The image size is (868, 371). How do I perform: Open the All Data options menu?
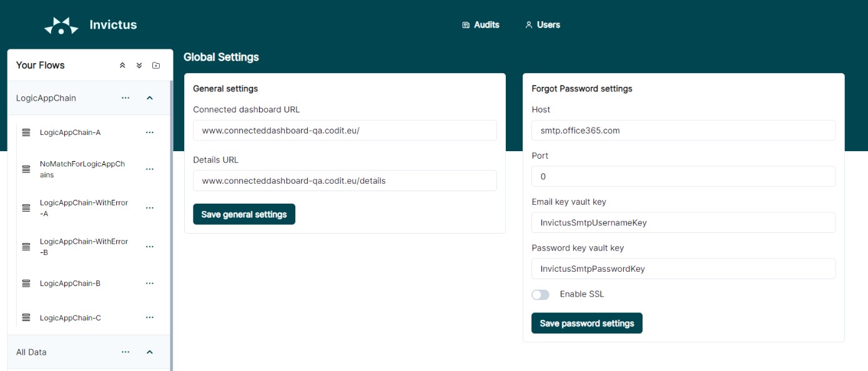(126, 352)
